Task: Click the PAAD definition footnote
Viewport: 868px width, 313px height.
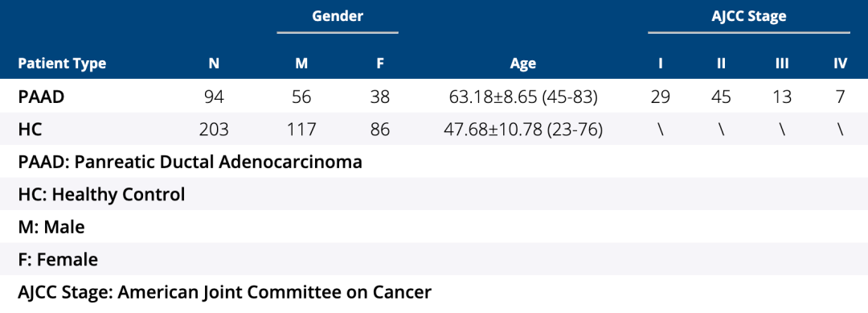Action: (190, 163)
